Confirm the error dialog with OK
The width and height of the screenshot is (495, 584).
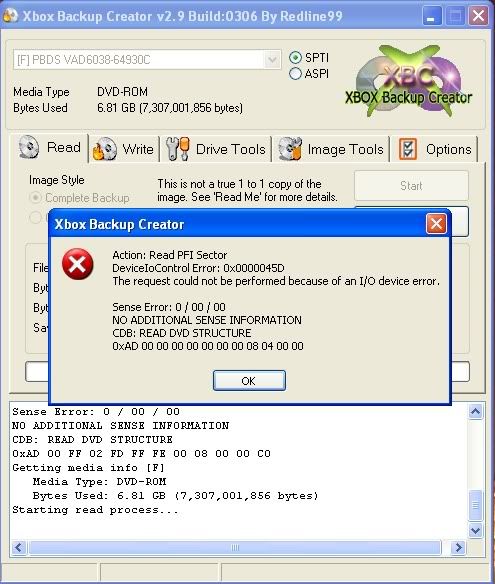pos(249,381)
